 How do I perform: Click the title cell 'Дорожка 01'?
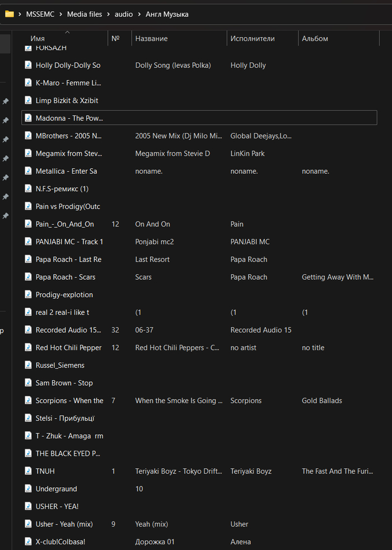[155, 542]
